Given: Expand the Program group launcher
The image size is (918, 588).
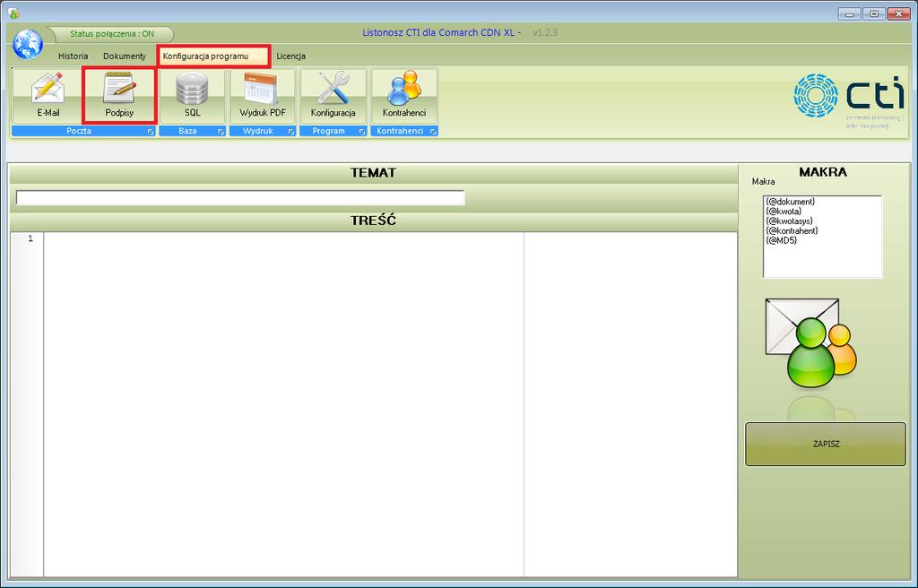Looking at the screenshot, I should [362, 132].
